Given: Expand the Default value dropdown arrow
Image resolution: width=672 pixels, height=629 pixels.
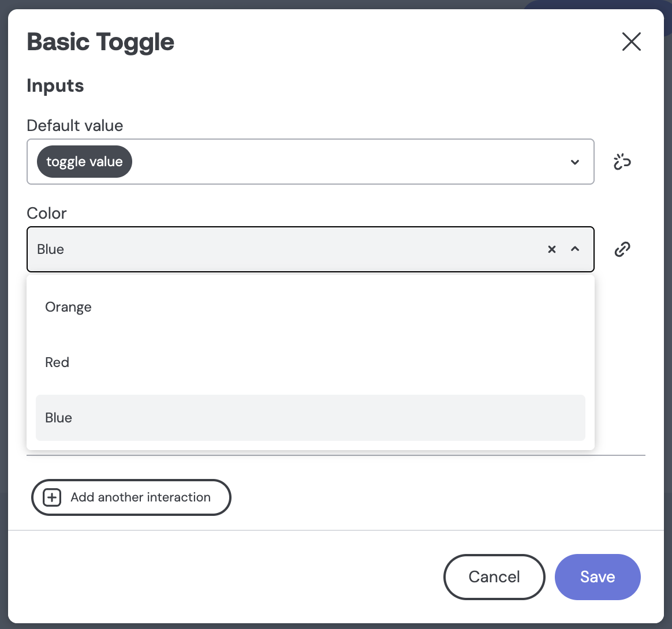Looking at the screenshot, I should pyautogui.click(x=574, y=162).
